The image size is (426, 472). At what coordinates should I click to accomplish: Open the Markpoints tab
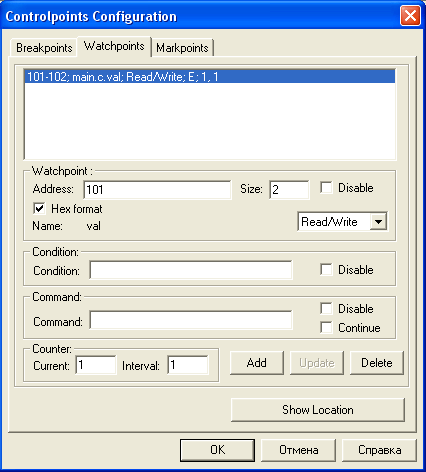(182, 48)
